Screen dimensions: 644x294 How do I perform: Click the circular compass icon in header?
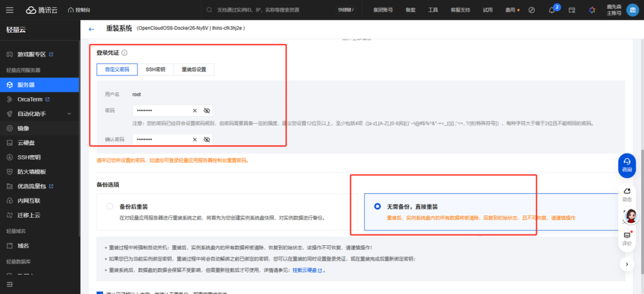pos(531,10)
